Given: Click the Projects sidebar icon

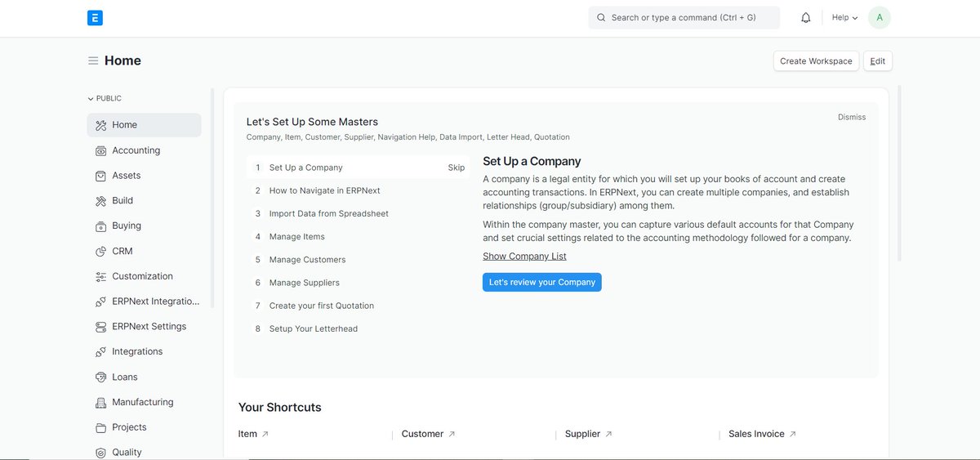Looking at the screenshot, I should pyautogui.click(x=101, y=427).
